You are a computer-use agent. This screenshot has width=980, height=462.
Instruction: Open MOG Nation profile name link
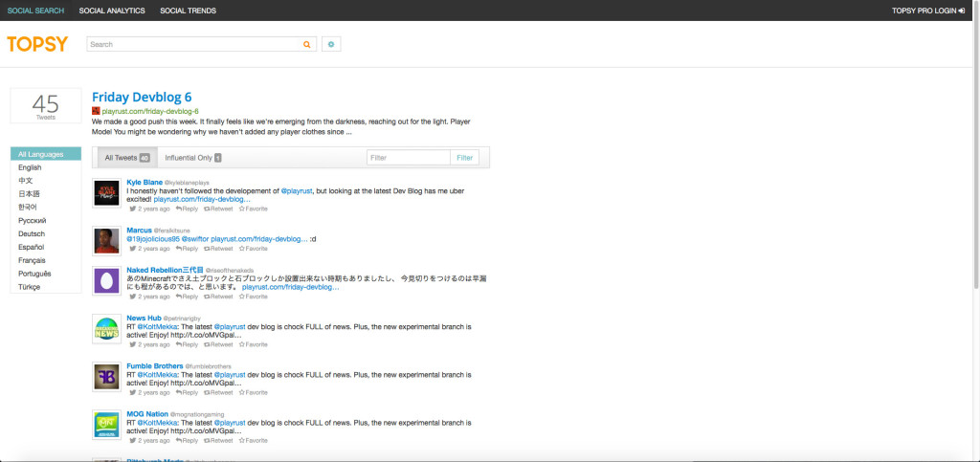[x=147, y=414]
